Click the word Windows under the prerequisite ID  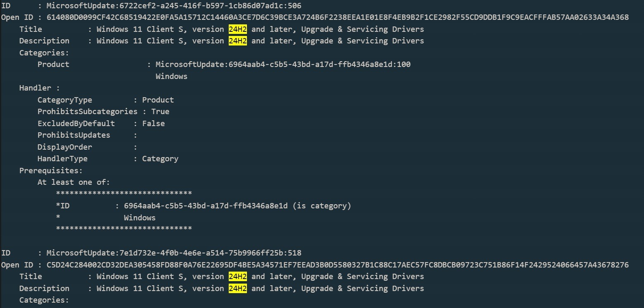coord(139,218)
